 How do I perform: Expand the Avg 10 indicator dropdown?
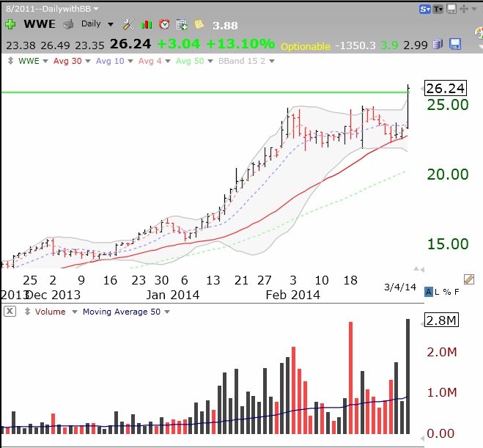[130, 61]
